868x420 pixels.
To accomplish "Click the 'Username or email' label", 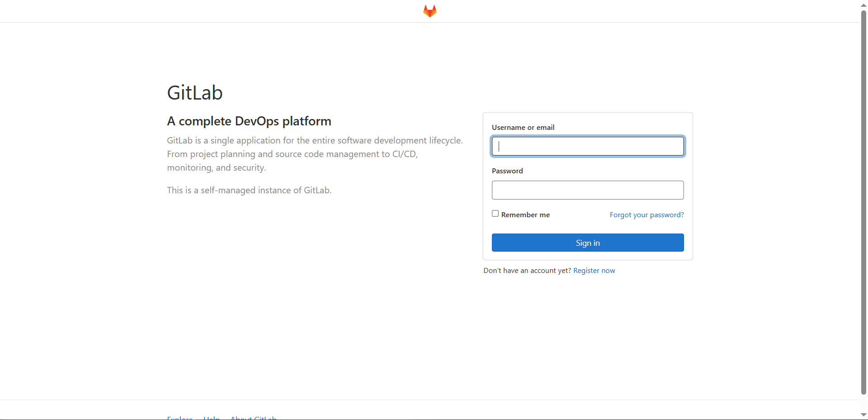I will 523,128.
